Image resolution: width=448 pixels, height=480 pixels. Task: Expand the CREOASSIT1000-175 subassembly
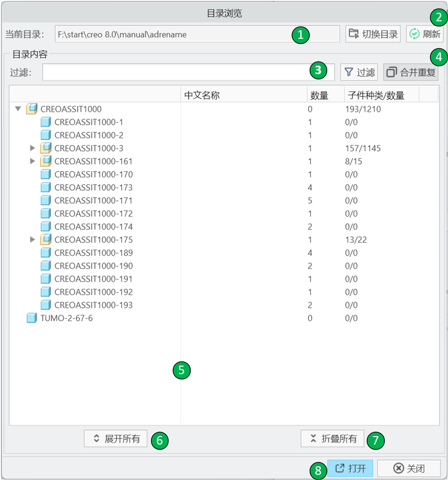tap(33, 240)
